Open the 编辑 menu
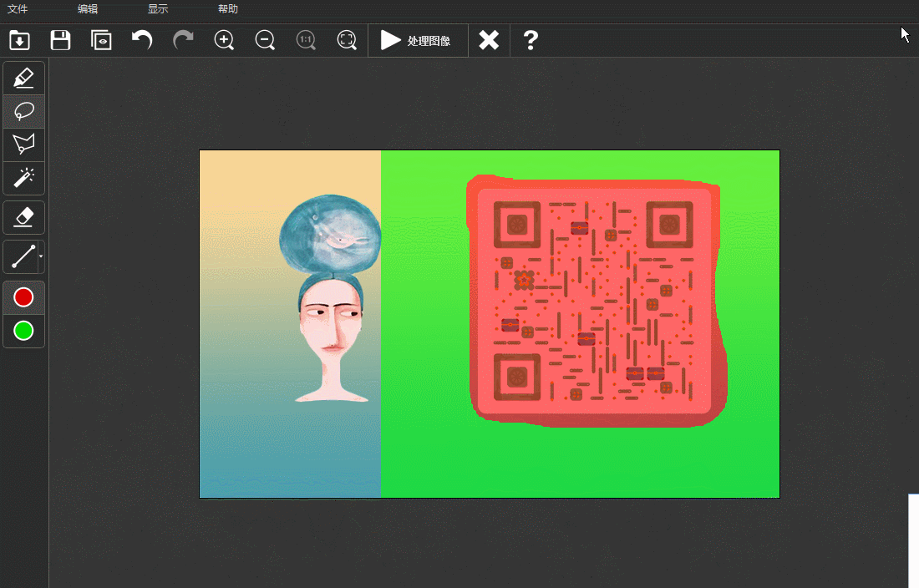The height and width of the screenshot is (588, 919). click(88, 9)
